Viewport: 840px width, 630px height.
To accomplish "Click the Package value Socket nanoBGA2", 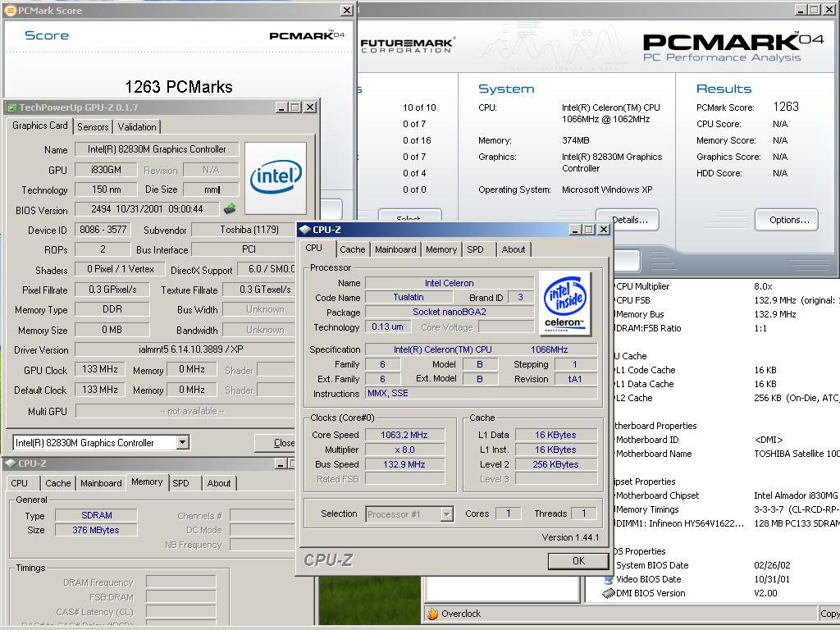I will click(x=449, y=312).
